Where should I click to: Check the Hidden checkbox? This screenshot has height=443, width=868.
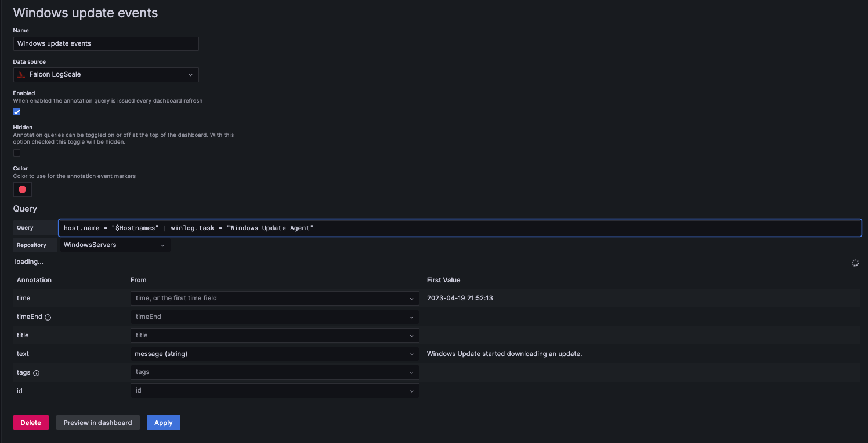(x=17, y=153)
